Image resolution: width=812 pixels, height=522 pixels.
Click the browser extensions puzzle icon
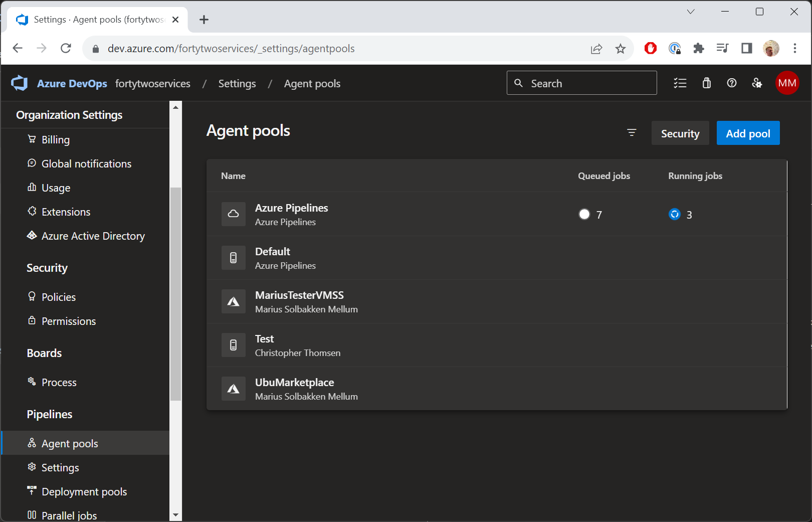coord(698,49)
